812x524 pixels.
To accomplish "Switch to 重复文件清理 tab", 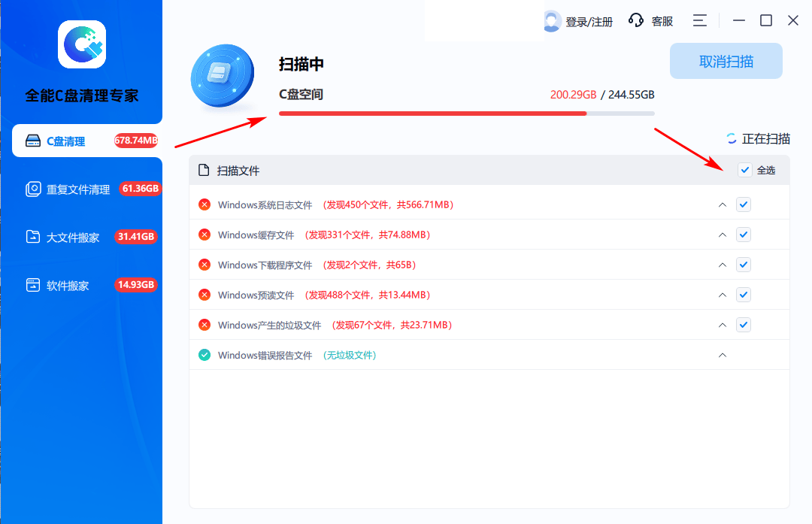I will [x=78, y=189].
